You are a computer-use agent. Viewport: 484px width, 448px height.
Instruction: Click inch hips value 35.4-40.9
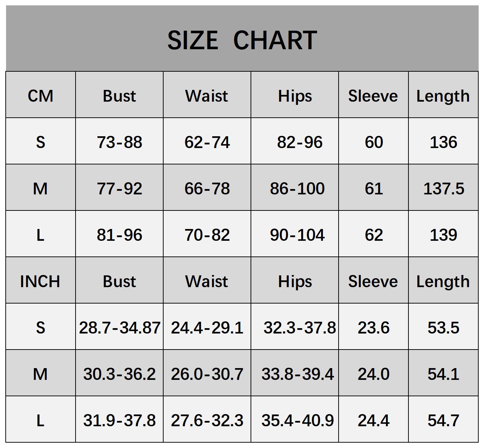click(298, 421)
